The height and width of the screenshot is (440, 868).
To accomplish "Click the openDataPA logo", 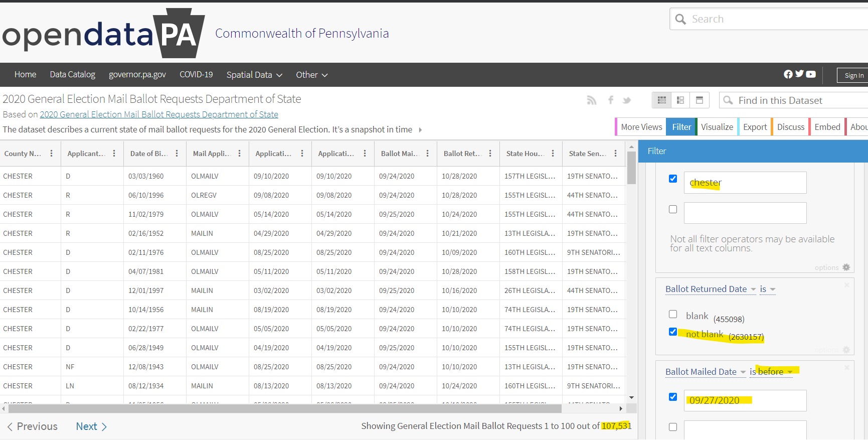I will coord(103,34).
